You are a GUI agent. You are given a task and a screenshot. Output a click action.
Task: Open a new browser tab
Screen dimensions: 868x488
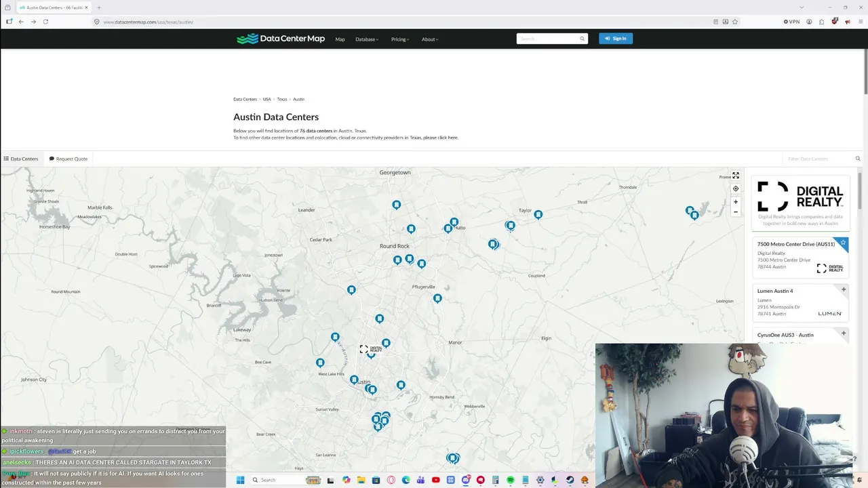(x=99, y=7)
